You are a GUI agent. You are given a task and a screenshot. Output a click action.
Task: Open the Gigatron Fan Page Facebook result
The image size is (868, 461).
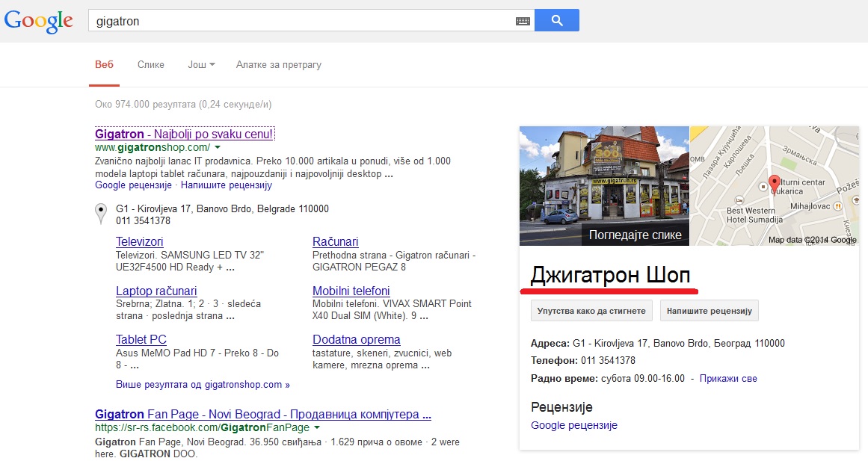[263, 415]
